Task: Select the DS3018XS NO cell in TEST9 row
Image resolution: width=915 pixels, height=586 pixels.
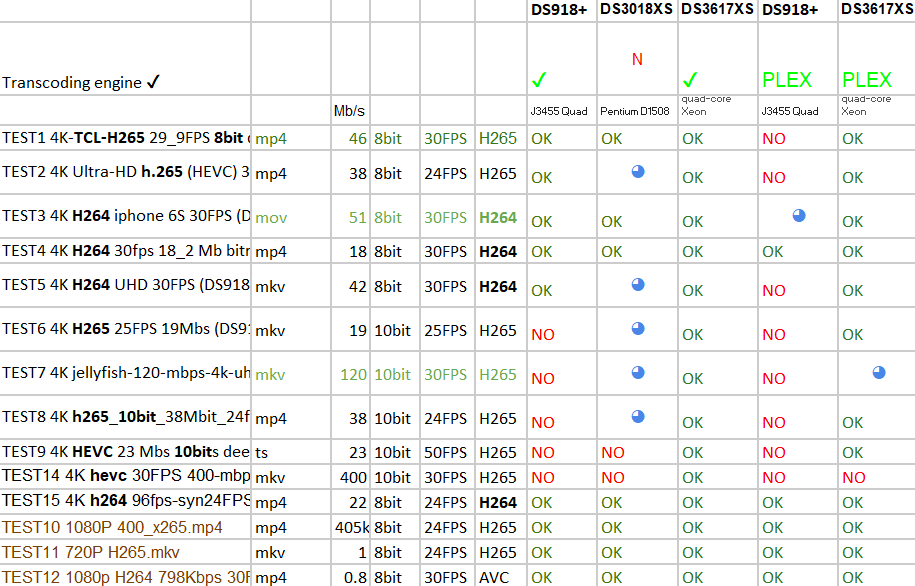Action: (637, 451)
